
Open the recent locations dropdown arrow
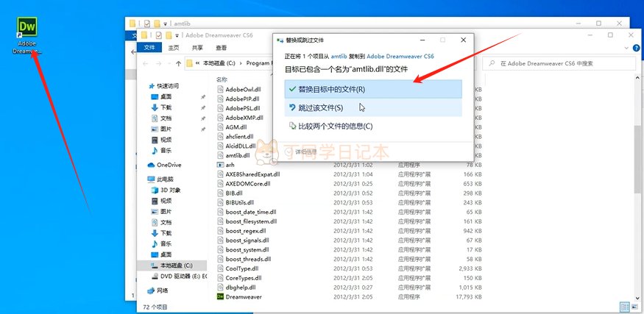[169, 64]
